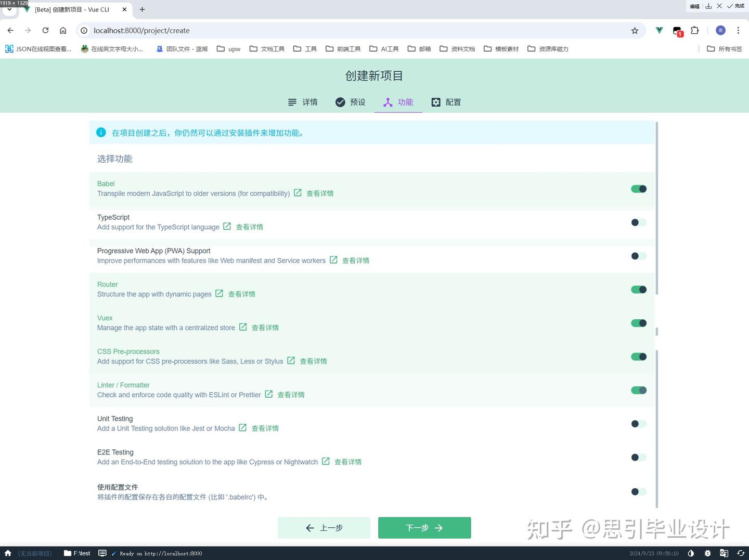Disable the Vuex feature toggle
This screenshot has width=749, height=560.
tap(639, 323)
